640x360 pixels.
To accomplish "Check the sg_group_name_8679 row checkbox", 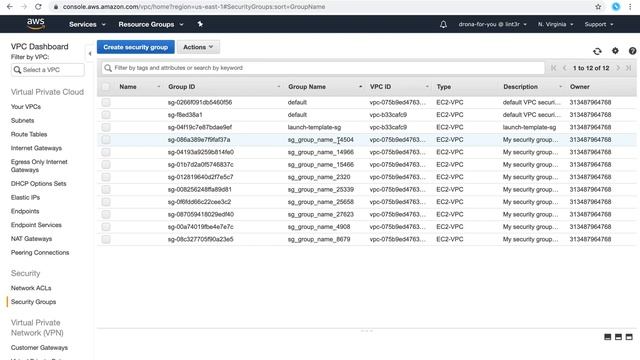I will 106,239.
